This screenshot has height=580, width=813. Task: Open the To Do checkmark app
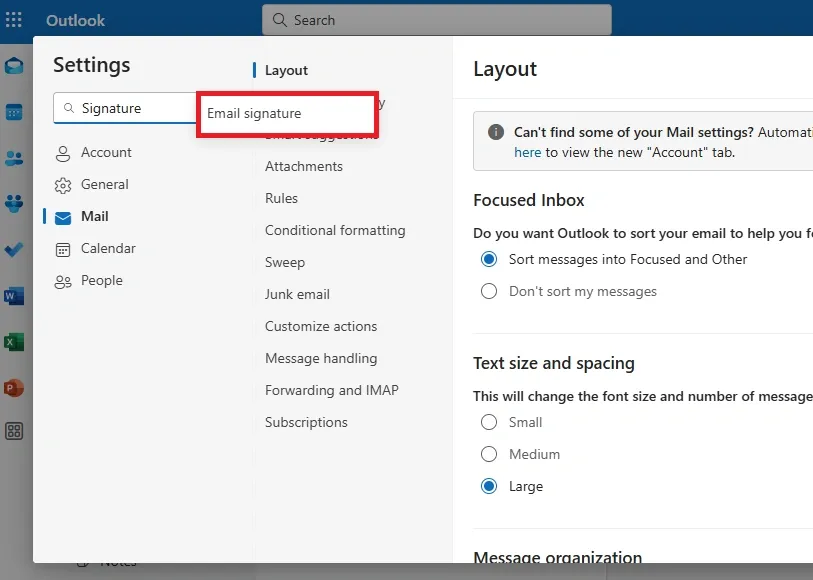tap(14, 250)
